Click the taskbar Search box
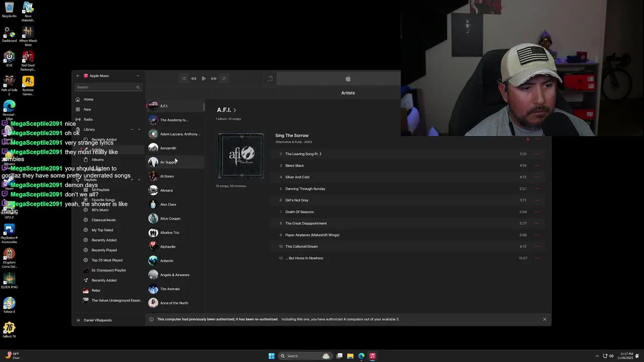The image size is (644, 362). click(305, 356)
